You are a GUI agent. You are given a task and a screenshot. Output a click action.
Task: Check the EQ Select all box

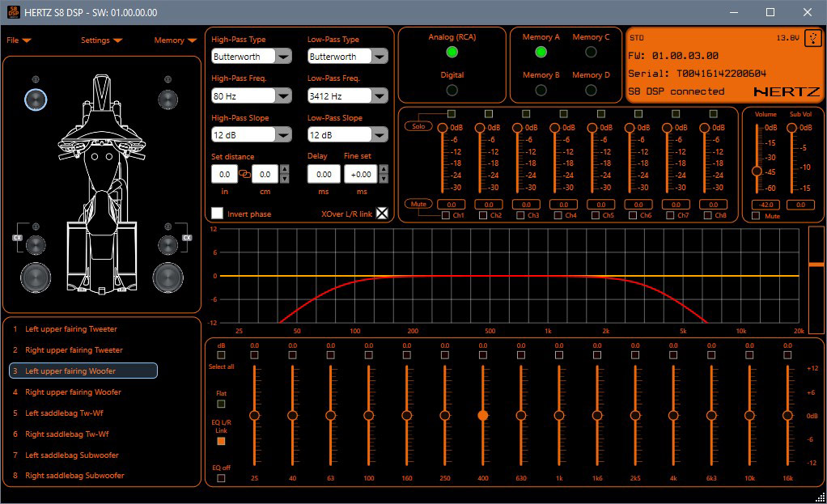221,355
